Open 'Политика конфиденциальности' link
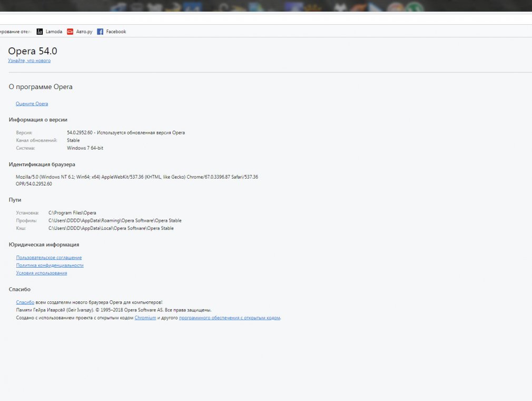The height and width of the screenshot is (401, 532). pos(50,265)
